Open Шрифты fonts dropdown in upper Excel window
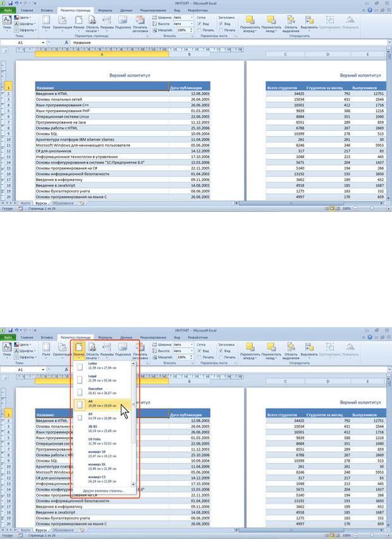Viewport: 392px width, 539px height. [x=24, y=23]
